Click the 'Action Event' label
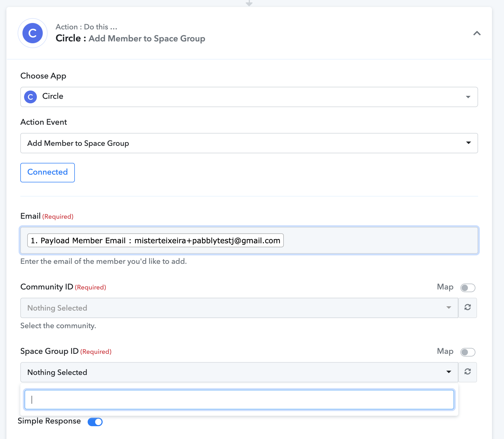Image resolution: width=504 pixels, height=439 pixels. pos(44,122)
